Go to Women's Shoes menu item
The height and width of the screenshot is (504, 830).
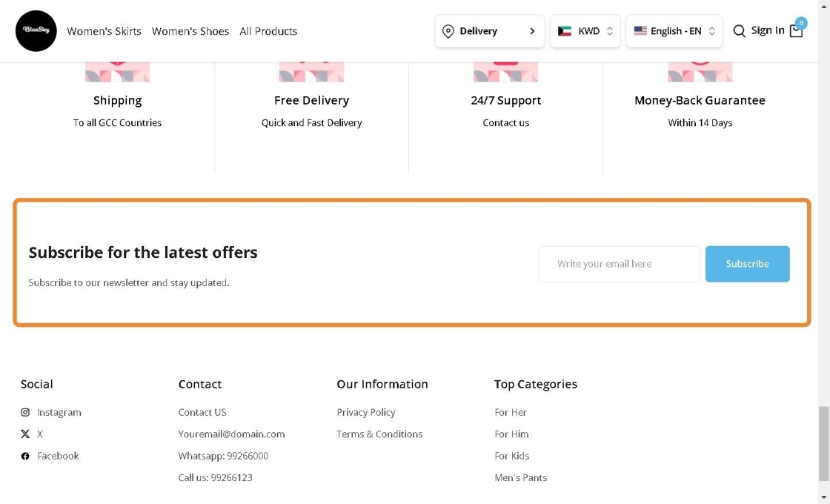pos(190,31)
